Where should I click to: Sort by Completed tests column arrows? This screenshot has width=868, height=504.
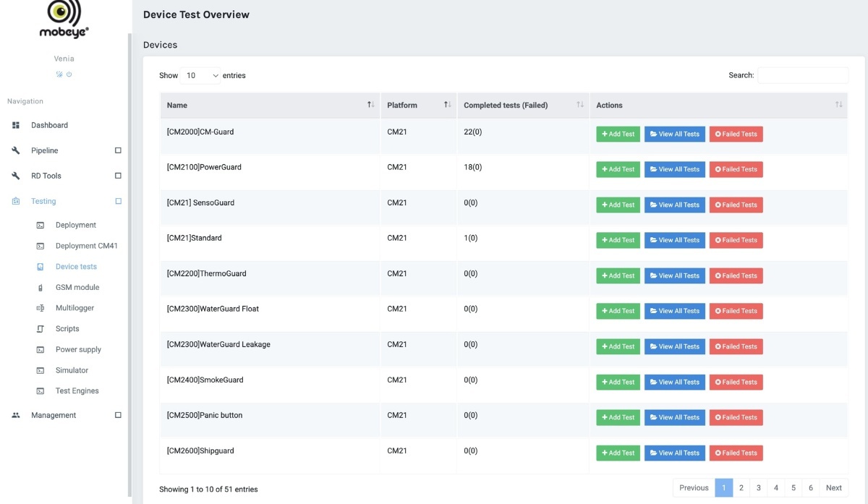click(580, 105)
